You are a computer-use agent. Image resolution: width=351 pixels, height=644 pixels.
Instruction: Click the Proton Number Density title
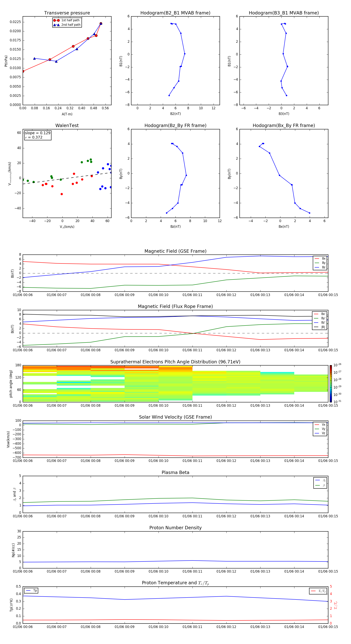(x=175, y=527)
